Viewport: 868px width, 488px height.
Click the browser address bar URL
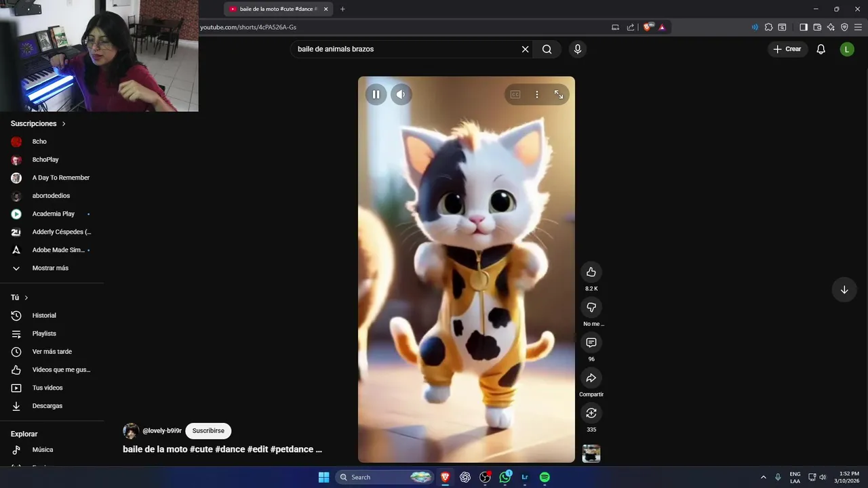click(x=248, y=27)
